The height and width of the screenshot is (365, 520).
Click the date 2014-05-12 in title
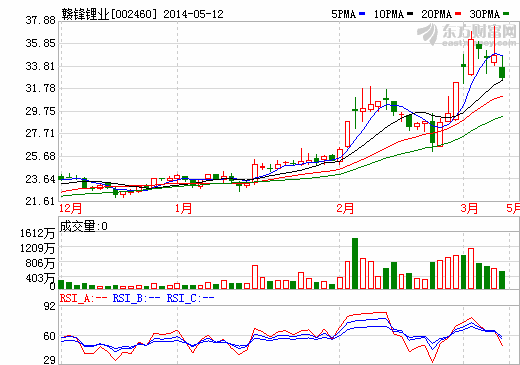(x=193, y=14)
